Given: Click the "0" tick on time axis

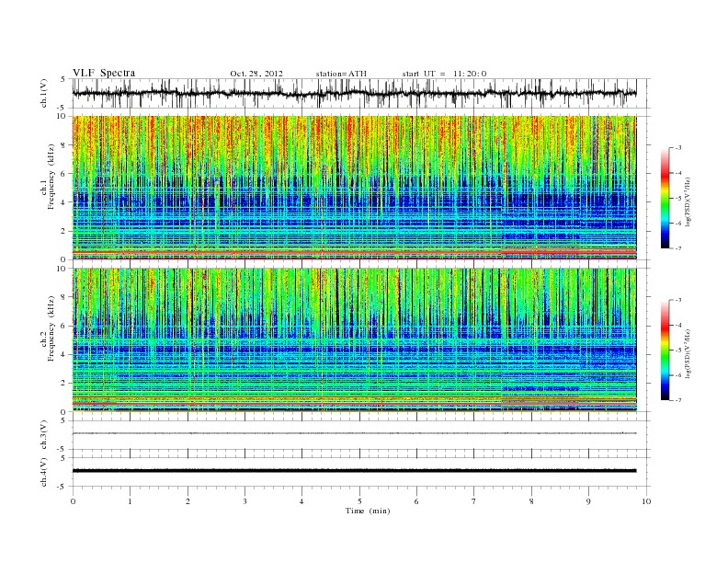Looking at the screenshot, I should click(73, 501).
